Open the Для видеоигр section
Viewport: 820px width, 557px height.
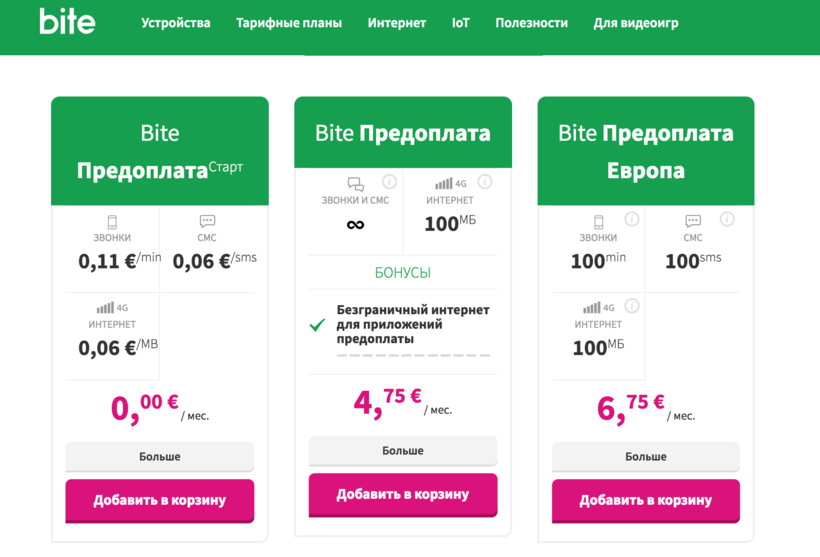[x=636, y=23]
